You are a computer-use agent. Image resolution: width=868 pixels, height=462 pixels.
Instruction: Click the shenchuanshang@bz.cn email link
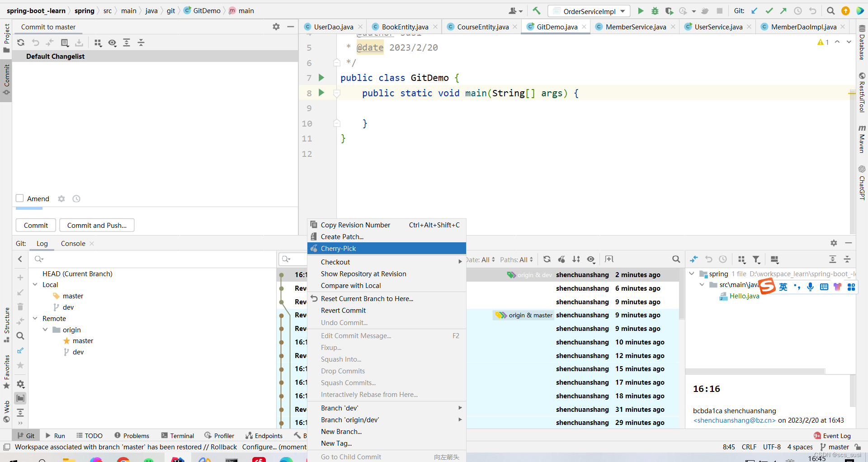pyautogui.click(x=734, y=420)
